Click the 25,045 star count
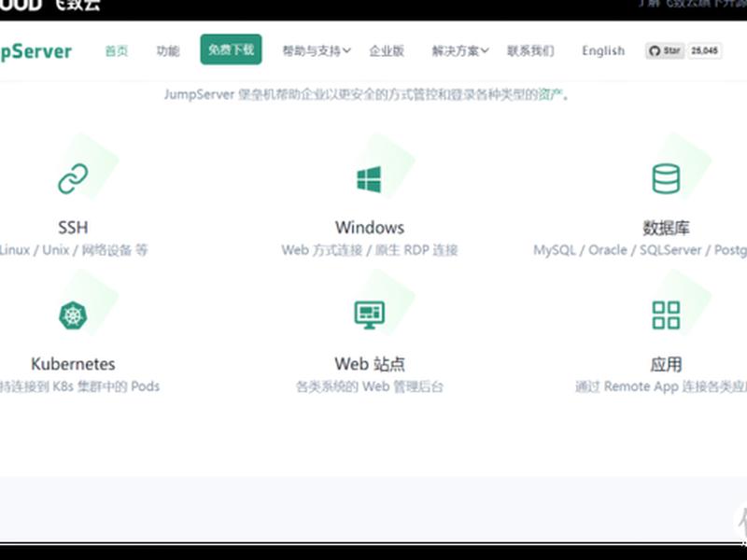The width and height of the screenshot is (747, 560). [x=704, y=50]
